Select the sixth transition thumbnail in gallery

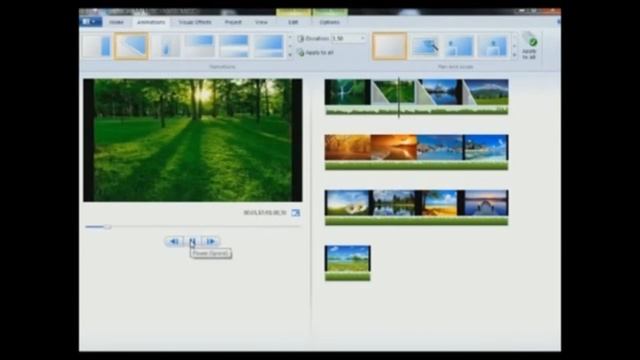click(x=269, y=46)
